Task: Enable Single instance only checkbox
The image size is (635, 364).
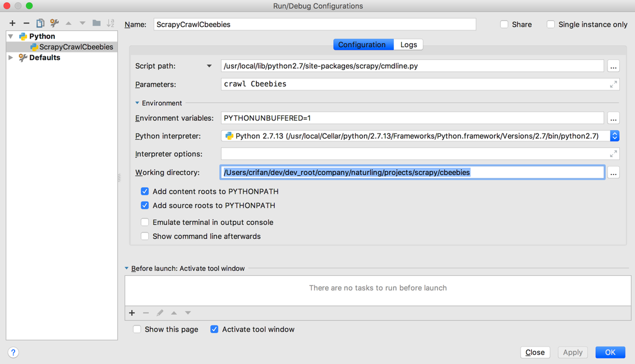Action: (551, 24)
